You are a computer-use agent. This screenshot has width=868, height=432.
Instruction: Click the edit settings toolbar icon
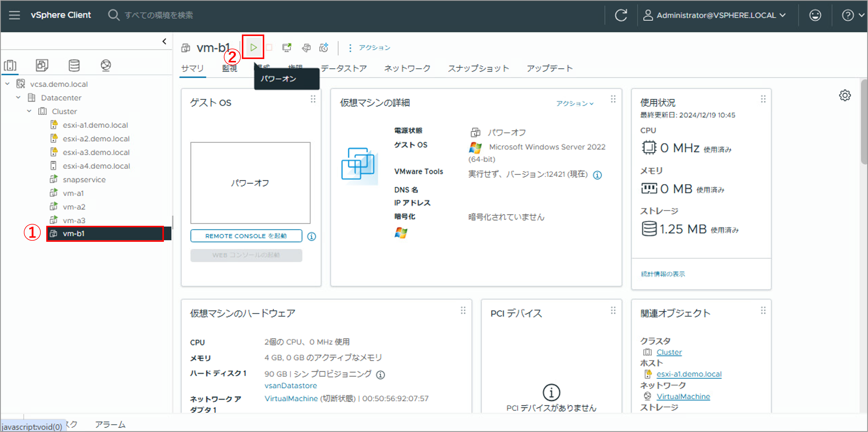click(x=306, y=48)
